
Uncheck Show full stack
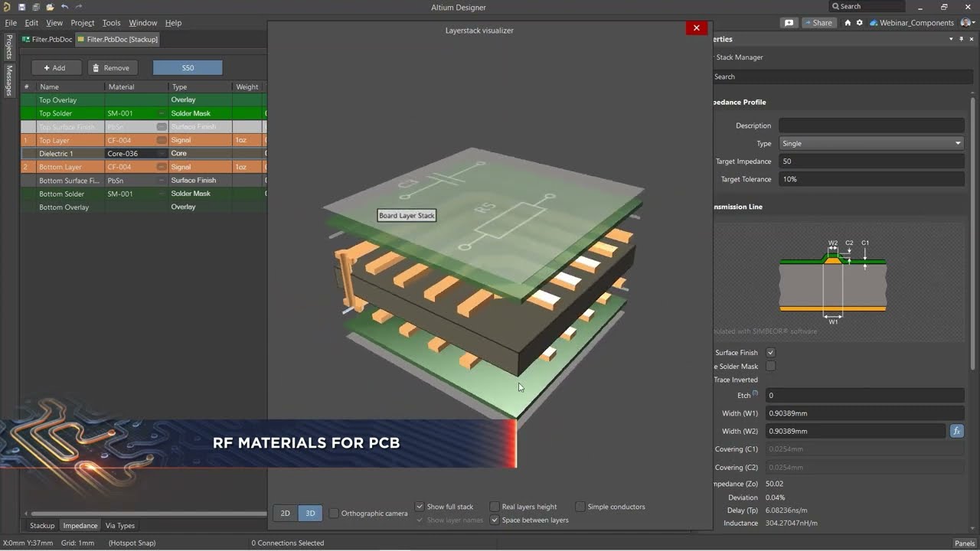tap(420, 507)
